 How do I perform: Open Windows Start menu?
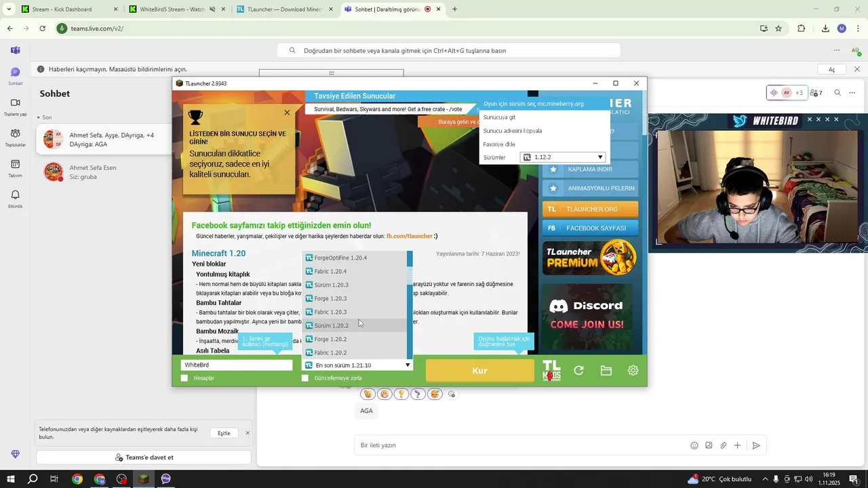tap(11, 479)
